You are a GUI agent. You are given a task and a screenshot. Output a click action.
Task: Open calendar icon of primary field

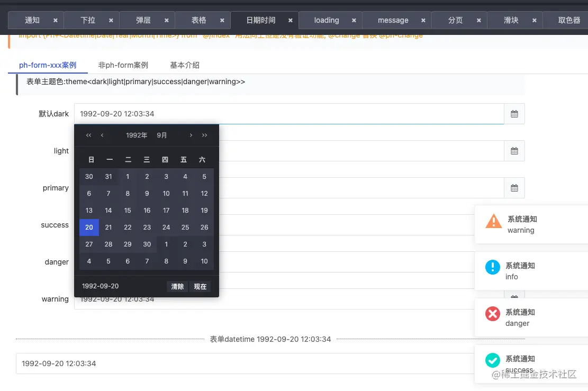pyautogui.click(x=514, y=188)
